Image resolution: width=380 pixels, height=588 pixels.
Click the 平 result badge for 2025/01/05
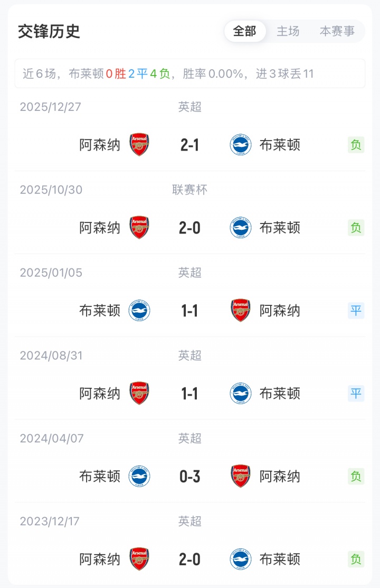click(x=356, y=311)
